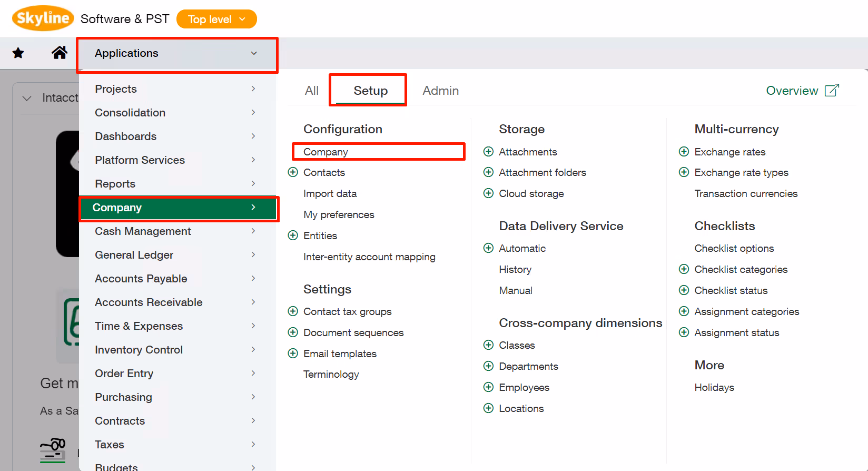Select Purchasing in the applications menu
Screen dimensions: 868x471
pos(123,397)
